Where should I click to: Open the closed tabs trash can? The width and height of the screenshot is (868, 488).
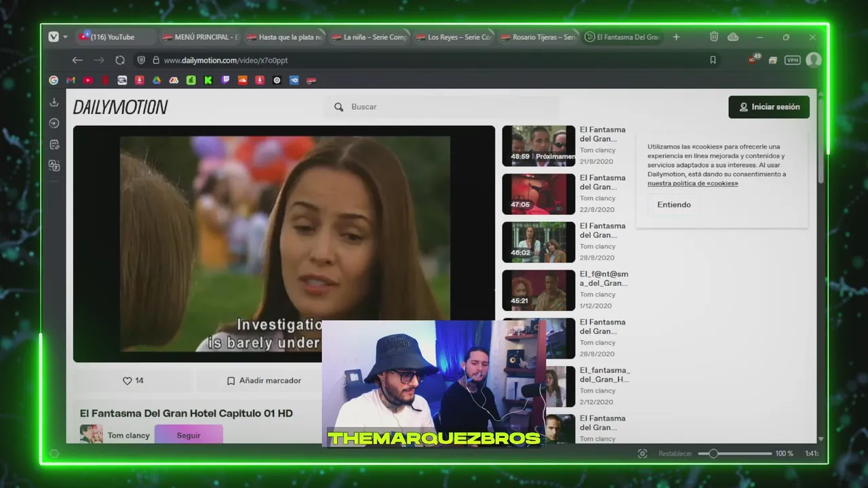(x=714, y=37)
